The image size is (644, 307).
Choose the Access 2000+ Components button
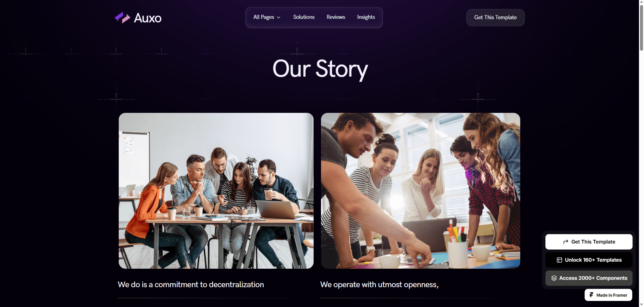589,278
